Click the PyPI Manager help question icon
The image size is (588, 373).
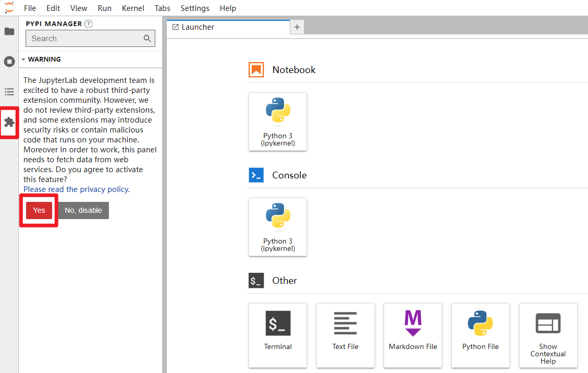(x=89, y=23)
